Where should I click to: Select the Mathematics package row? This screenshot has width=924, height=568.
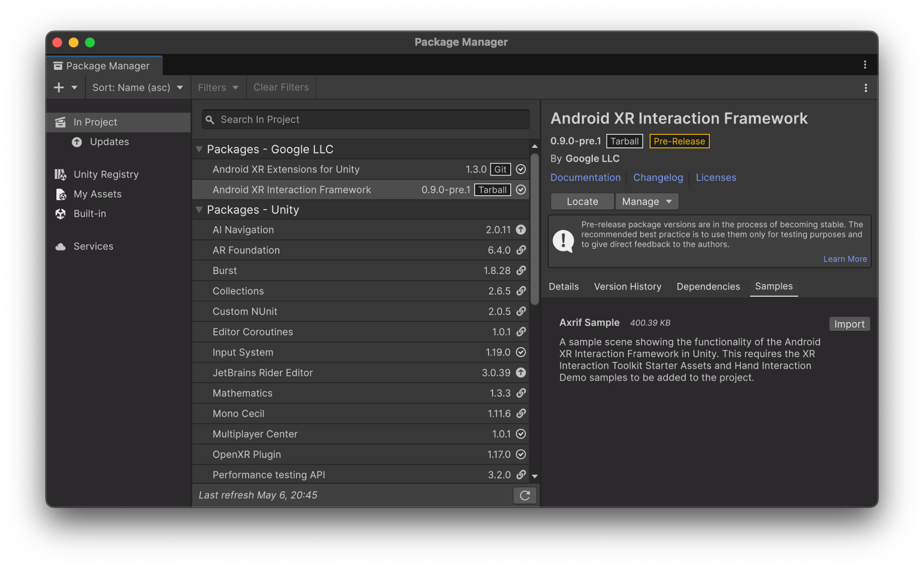[x=360, y=393]
